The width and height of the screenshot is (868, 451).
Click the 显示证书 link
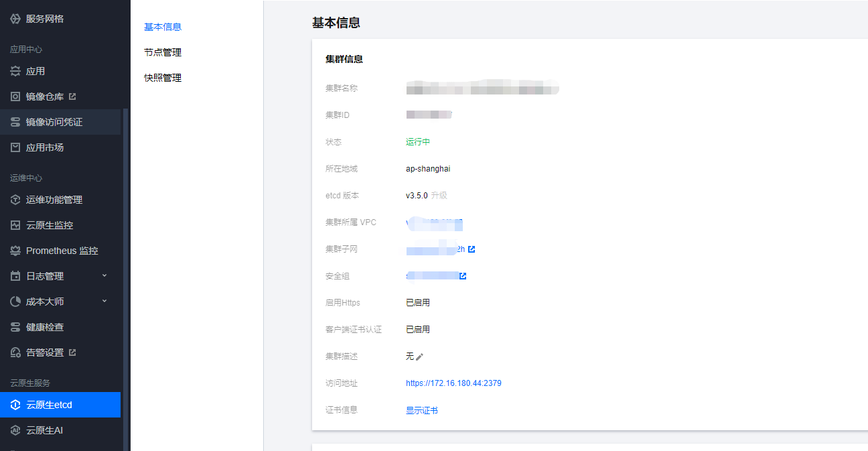coord(422,410)
